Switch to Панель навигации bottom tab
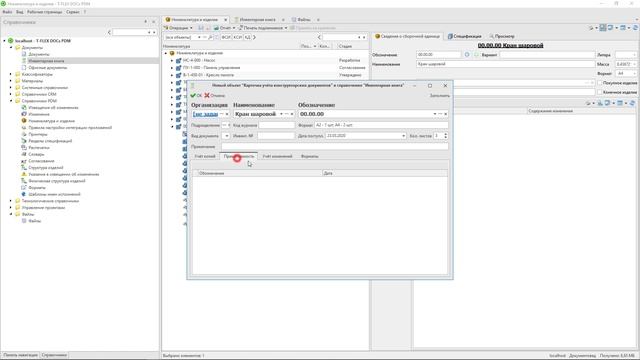 point(20,355)
